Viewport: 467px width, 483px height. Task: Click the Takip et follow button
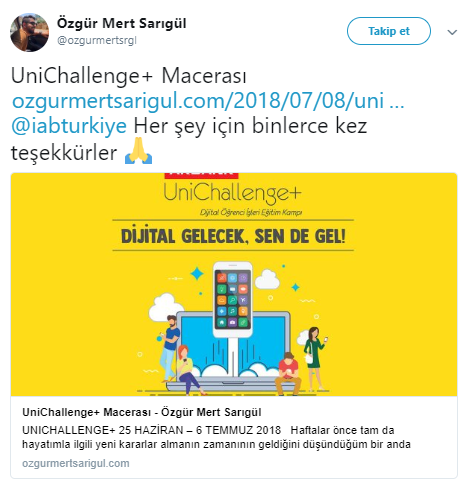point(389,31)
